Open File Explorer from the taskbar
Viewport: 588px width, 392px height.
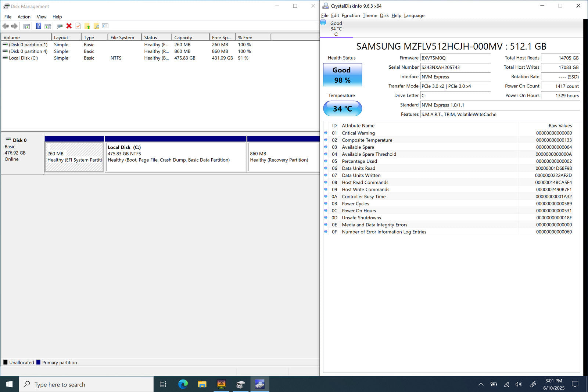point(202,384)
